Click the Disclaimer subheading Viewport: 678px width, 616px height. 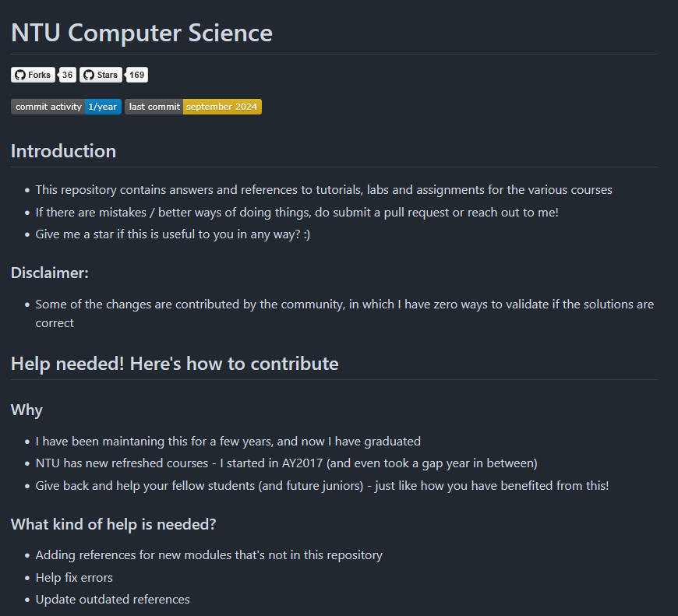50,273
